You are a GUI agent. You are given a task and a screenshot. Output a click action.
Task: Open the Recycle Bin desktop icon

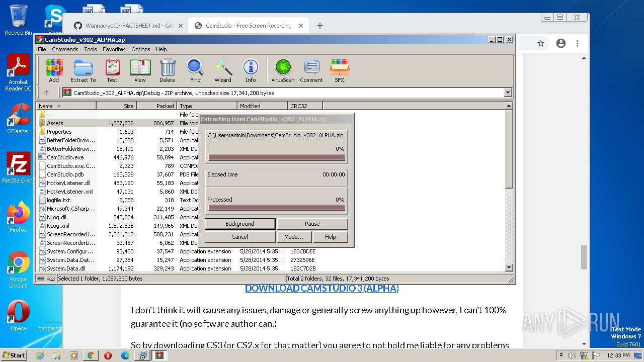click(18, 20)
